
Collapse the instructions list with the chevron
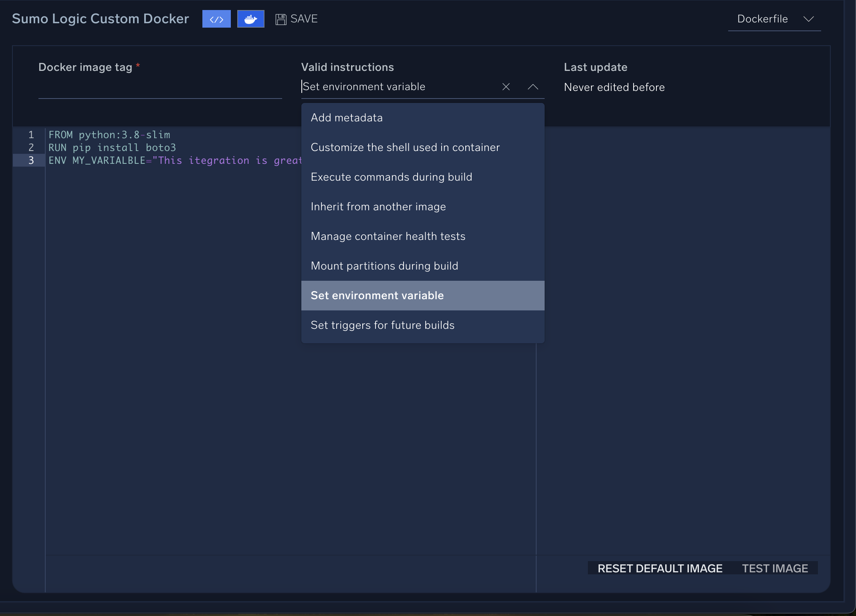pyautogui.click(x=533, y=87)
